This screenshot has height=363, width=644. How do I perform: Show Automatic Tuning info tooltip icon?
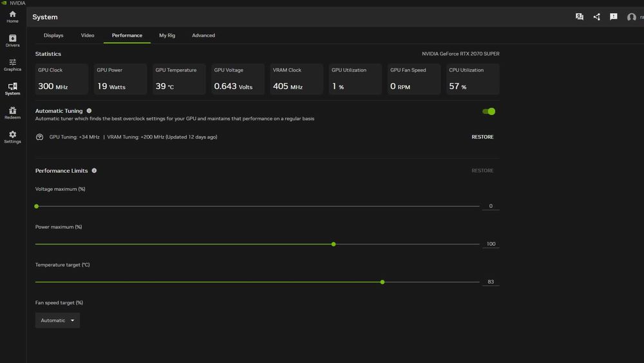coord(89,111)
